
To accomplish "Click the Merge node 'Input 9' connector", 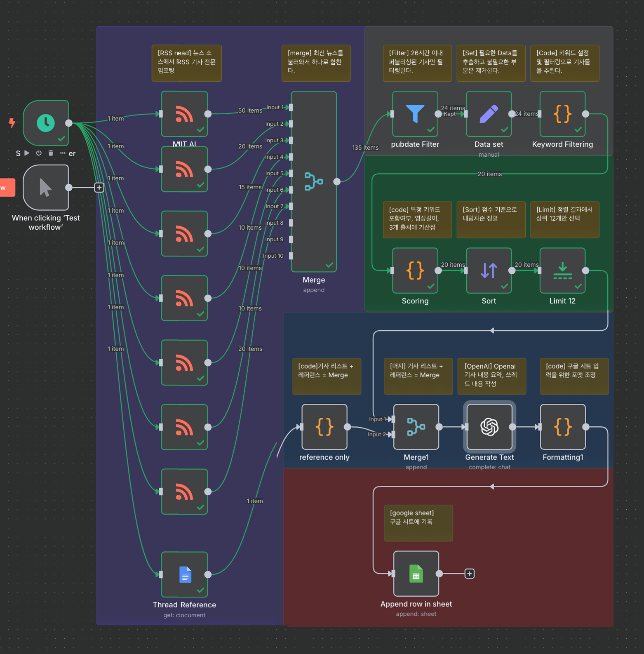I will point(291,239).
